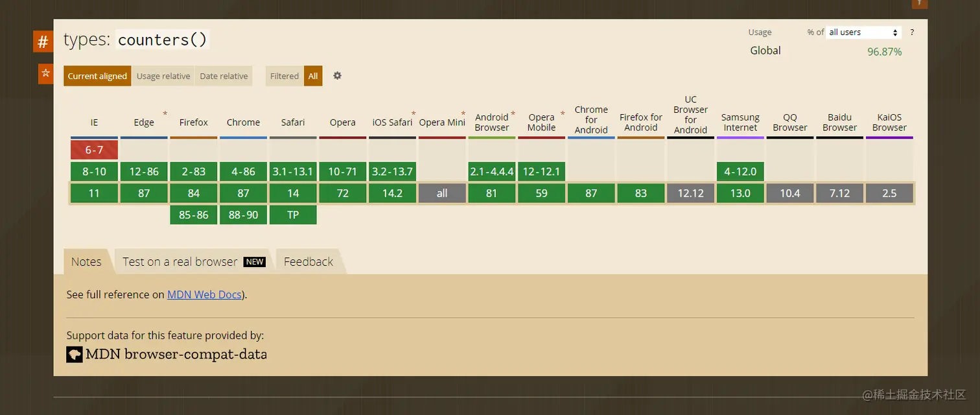Click the IE 6-7 unsupported cell
This screenshot has width=980, height=415.
(94, 150)
